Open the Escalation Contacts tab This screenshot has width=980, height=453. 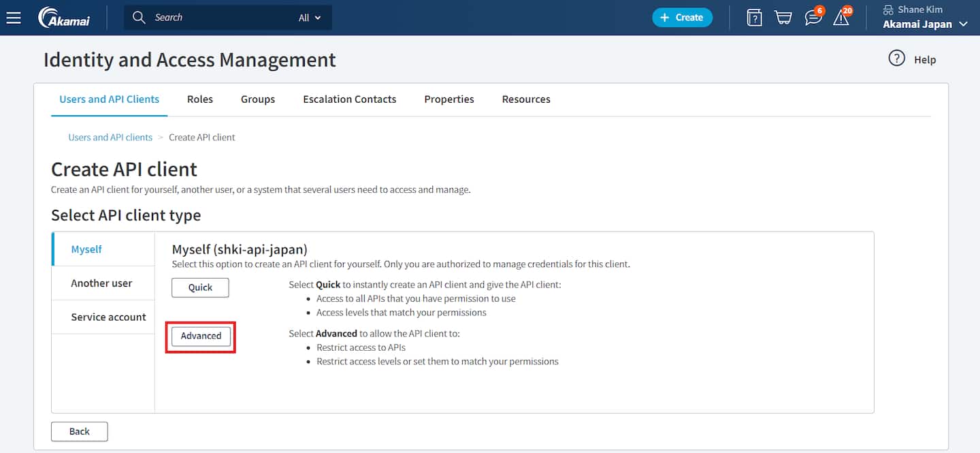349,99
